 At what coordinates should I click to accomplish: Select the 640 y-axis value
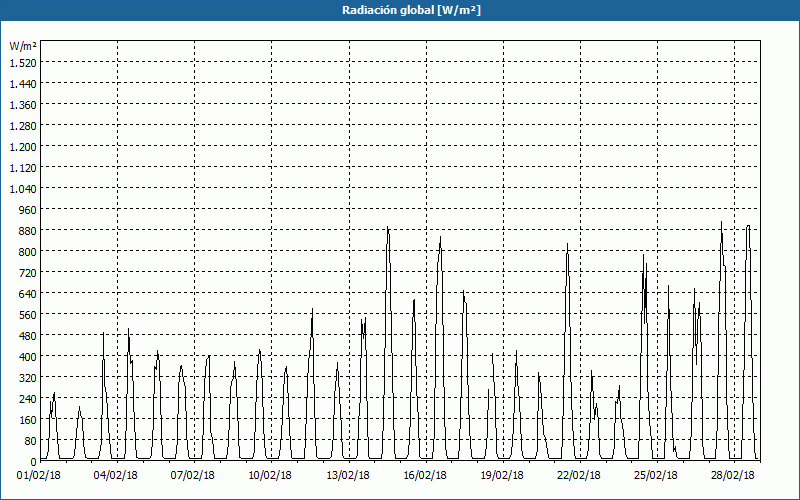(x=28, y=293)
